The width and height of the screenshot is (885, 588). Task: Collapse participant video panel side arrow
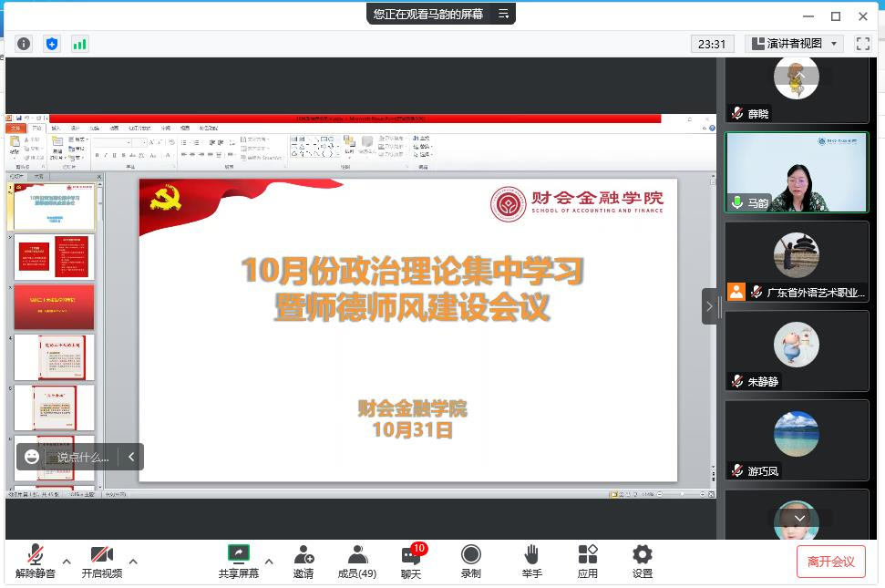click(710, 306)
